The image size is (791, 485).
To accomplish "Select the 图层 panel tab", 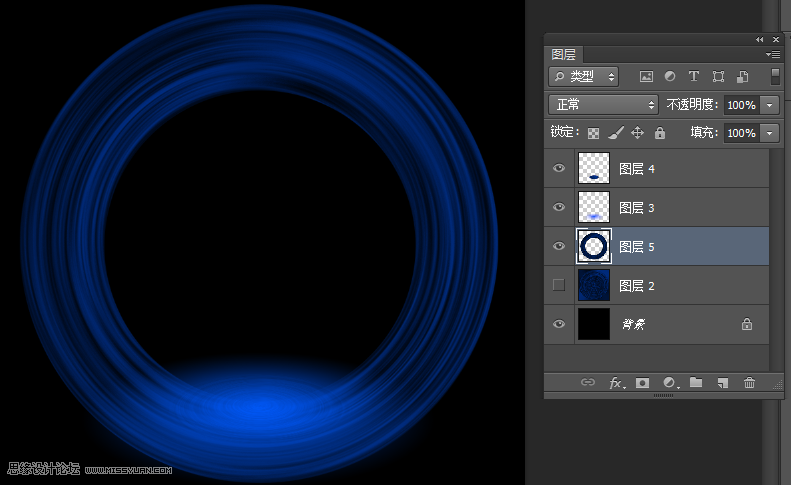I will (564, 55).
